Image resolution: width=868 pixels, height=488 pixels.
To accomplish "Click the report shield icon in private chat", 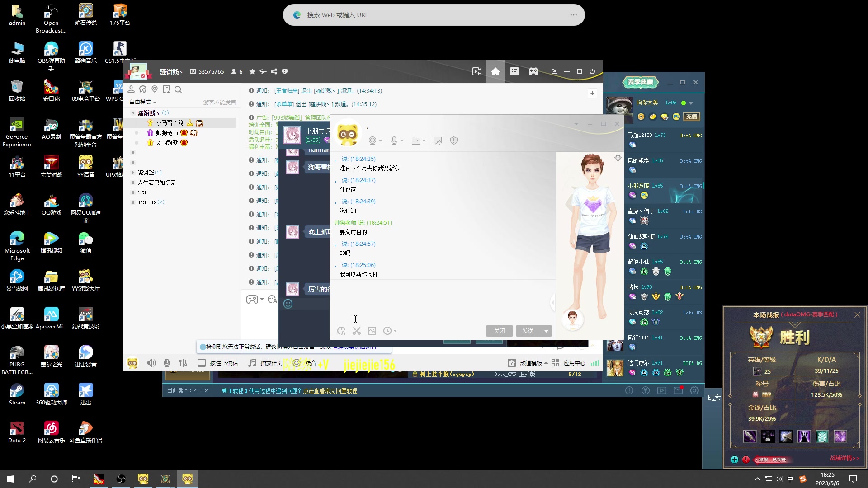I will click(x=454, y=141).
